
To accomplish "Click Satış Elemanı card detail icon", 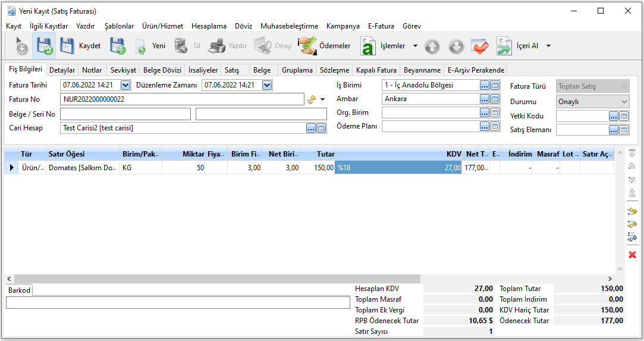I will 624,130.
